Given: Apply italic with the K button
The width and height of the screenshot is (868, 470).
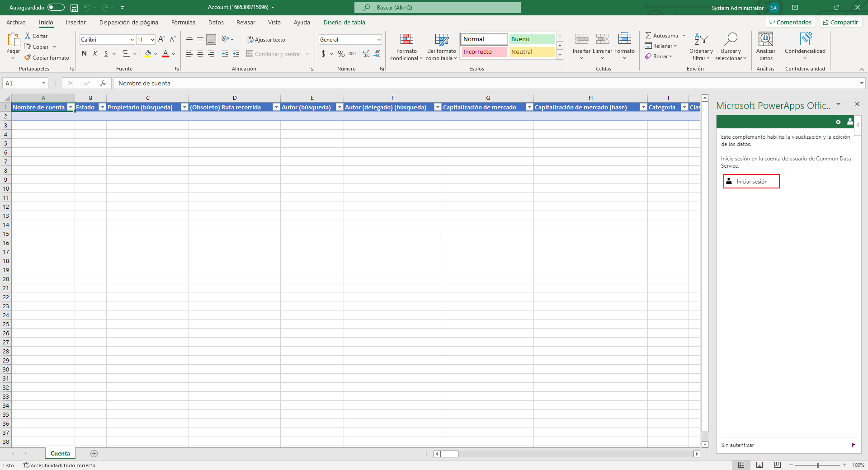Looking at the screenshot, I should [95, 54].
